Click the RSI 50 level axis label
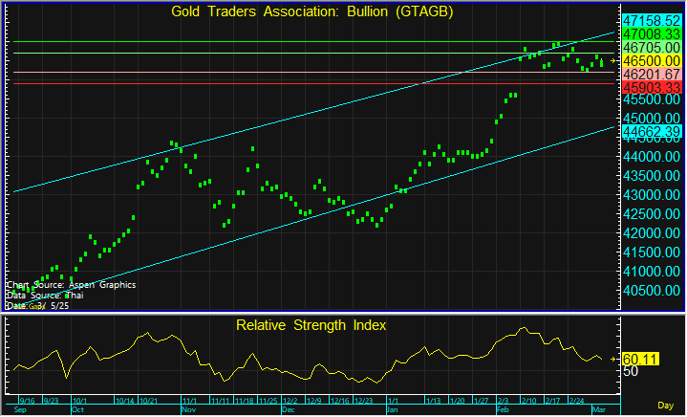Screen dimensions: 687x417 point(631,371)
